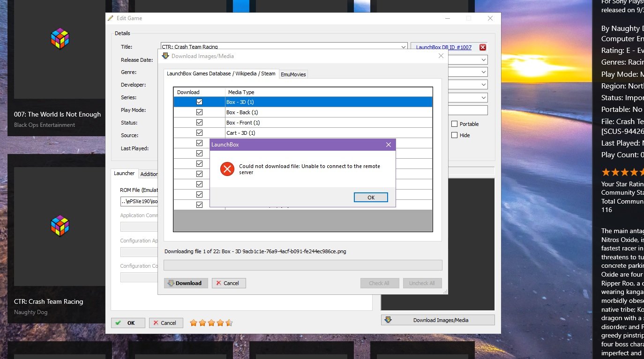The width and height of the screenshot is (644, 359).
Task: Close the LaunchBox error popup with X
Action: pyautogui.click(x=388, y=145)
